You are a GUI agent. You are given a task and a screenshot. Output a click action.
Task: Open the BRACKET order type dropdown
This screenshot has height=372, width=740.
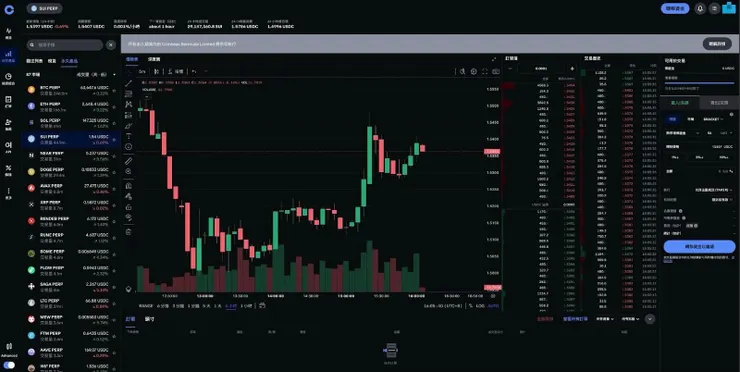(x=714, y=119)
